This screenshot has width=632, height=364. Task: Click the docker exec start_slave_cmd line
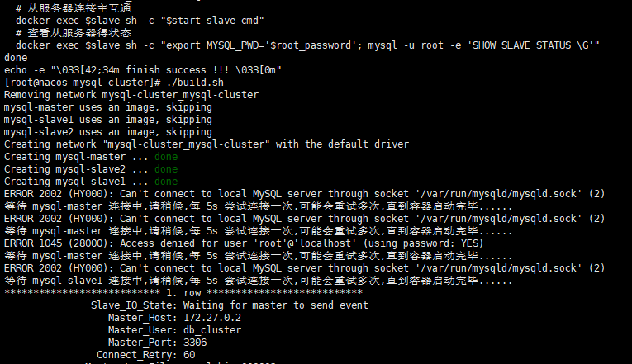tap(140, 21)
